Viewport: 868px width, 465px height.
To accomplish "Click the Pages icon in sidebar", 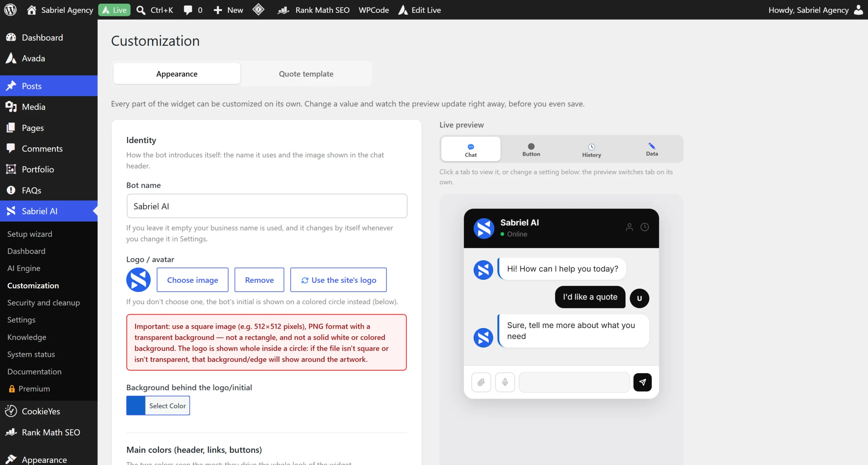I will point(11,128).
